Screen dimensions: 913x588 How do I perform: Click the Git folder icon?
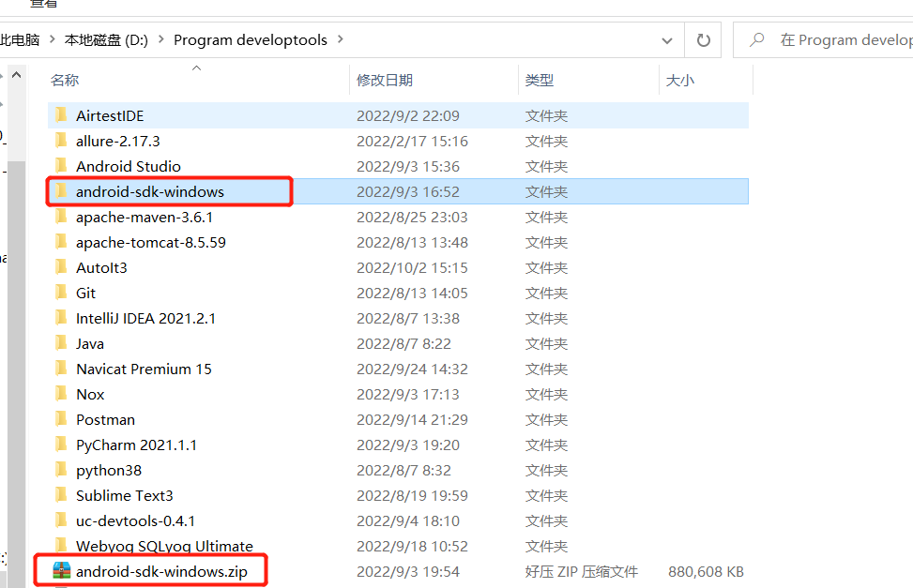click(x=61, y=293)
